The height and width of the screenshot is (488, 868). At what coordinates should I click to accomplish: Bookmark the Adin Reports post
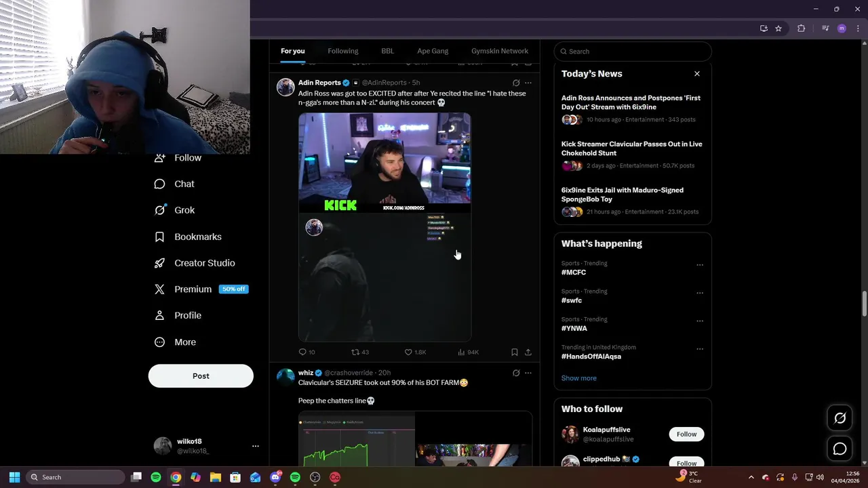point(515,352)
